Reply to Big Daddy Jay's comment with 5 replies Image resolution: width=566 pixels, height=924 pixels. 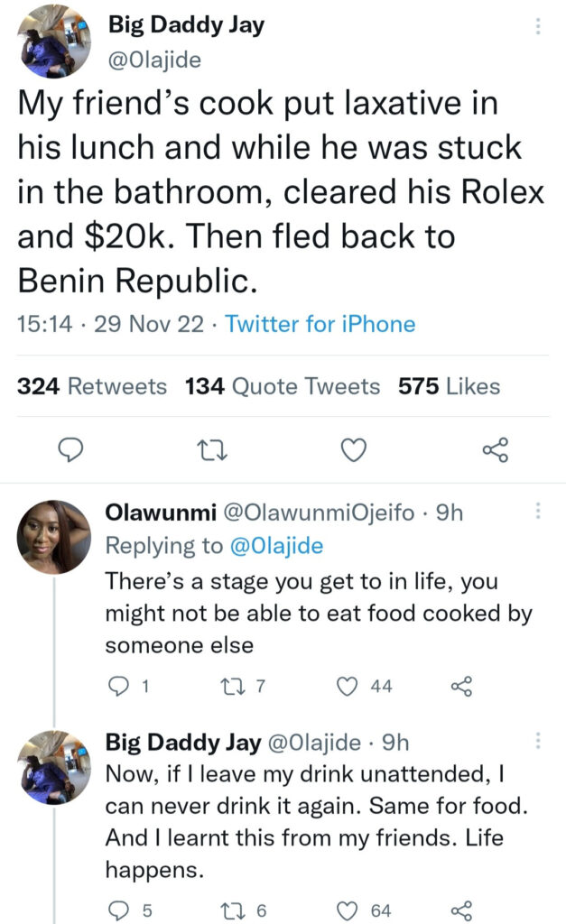click(x=116, y=910)
